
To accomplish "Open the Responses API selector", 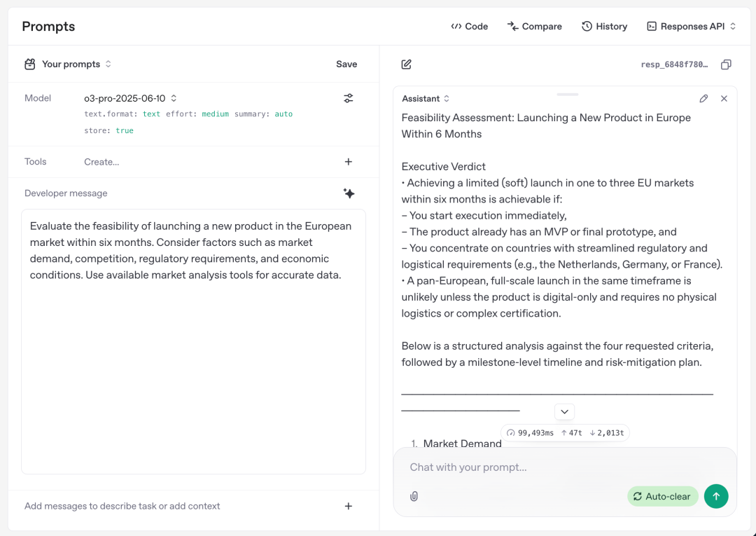I will tap(692, 27).
